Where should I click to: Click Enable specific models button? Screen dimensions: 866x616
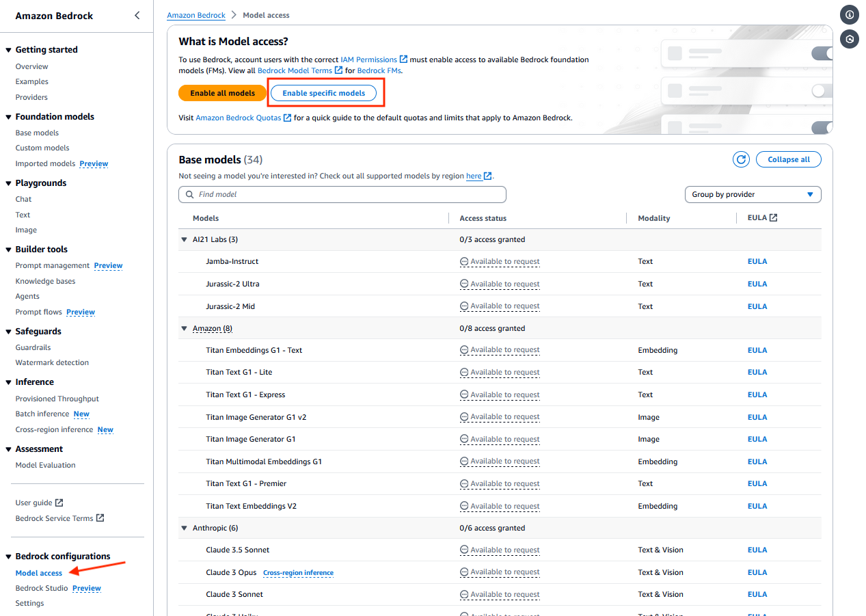pos(323,93)
